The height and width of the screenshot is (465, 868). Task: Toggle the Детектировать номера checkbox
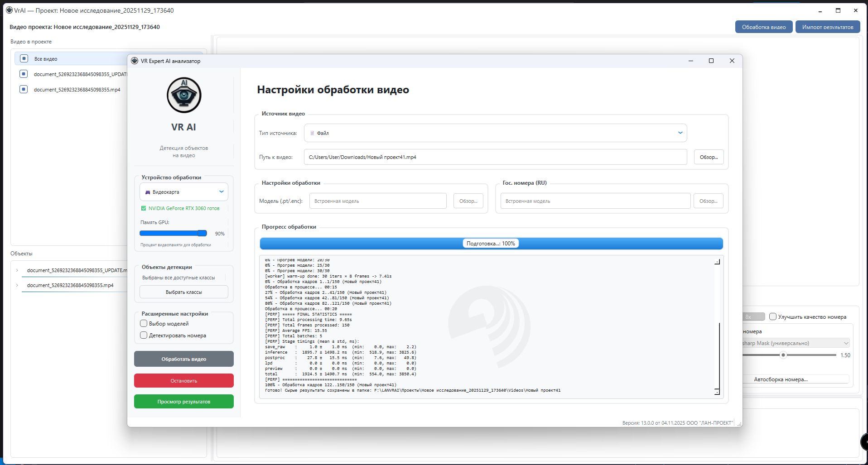144,335
